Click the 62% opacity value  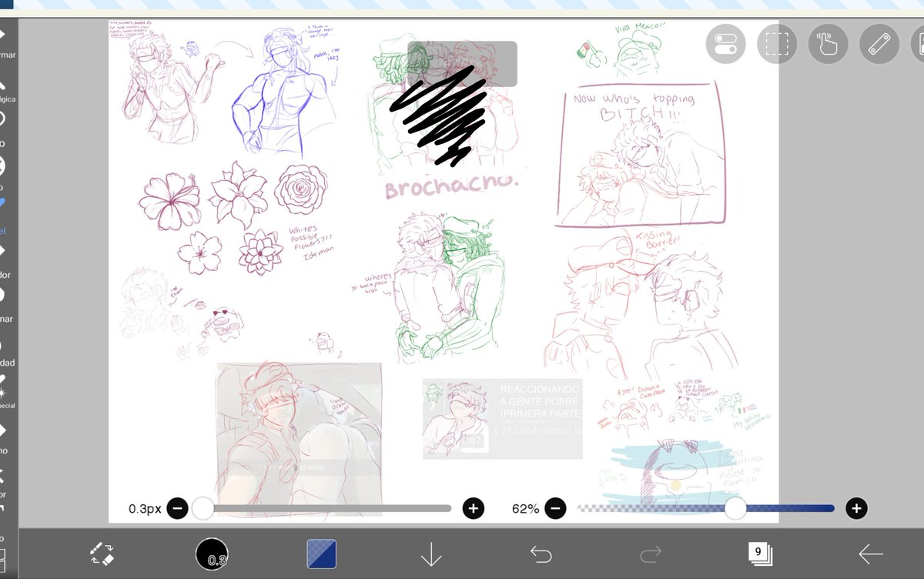tap(525, 509)
